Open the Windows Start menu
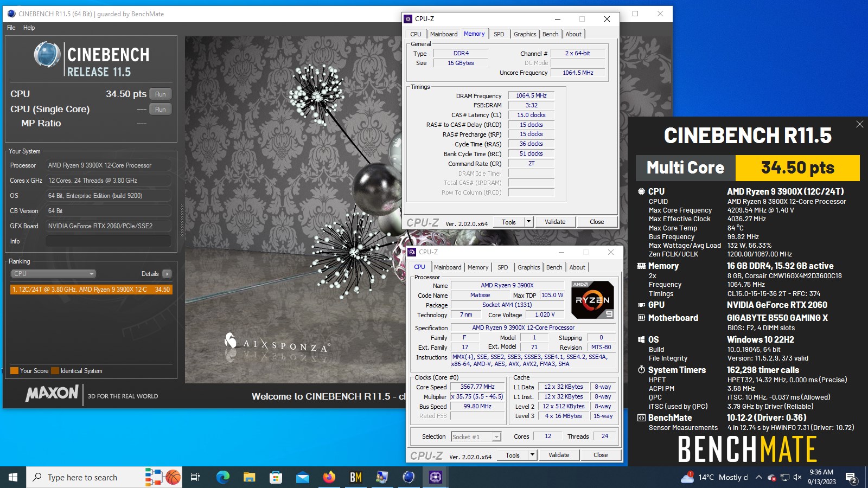The image size is (868, 488). point(13,477)
